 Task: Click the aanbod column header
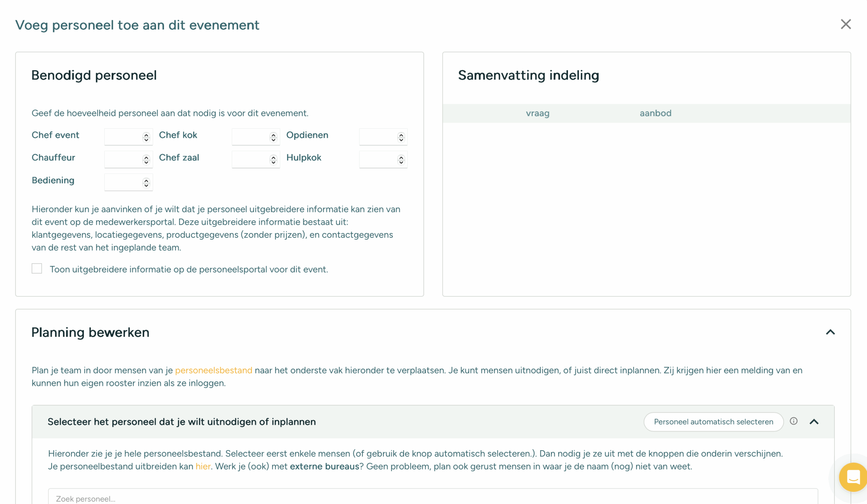point(655,113)
